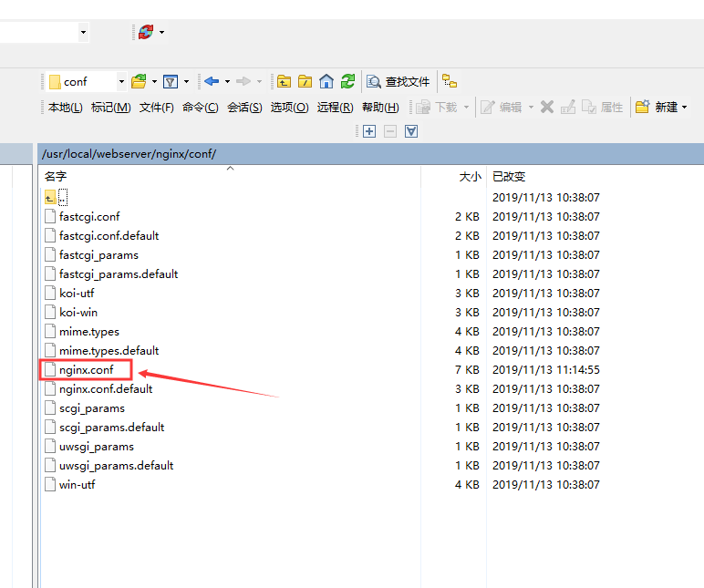
Task: Click the 属性 properties button
Action: click(x=603, y=108)
